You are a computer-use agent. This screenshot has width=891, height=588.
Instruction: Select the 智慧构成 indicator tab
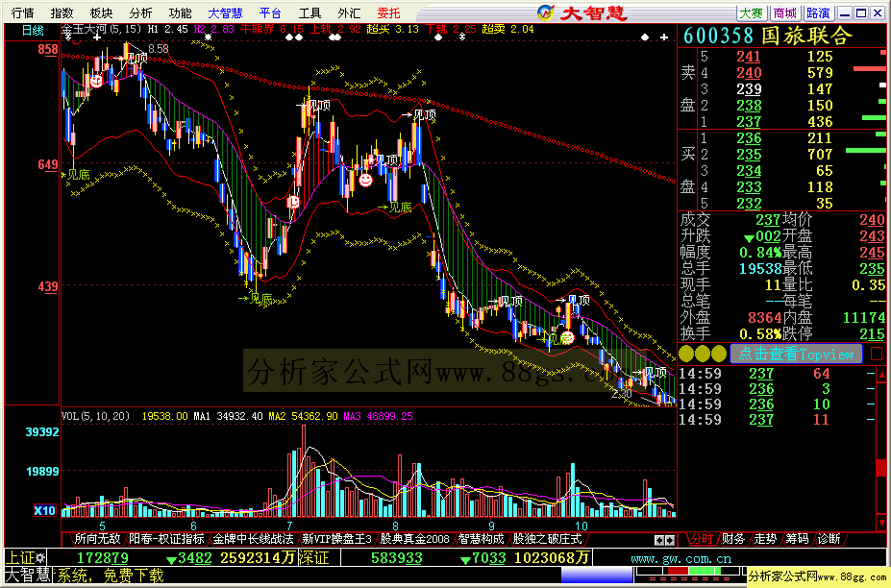pyautogui.click(x=481, y=539)
